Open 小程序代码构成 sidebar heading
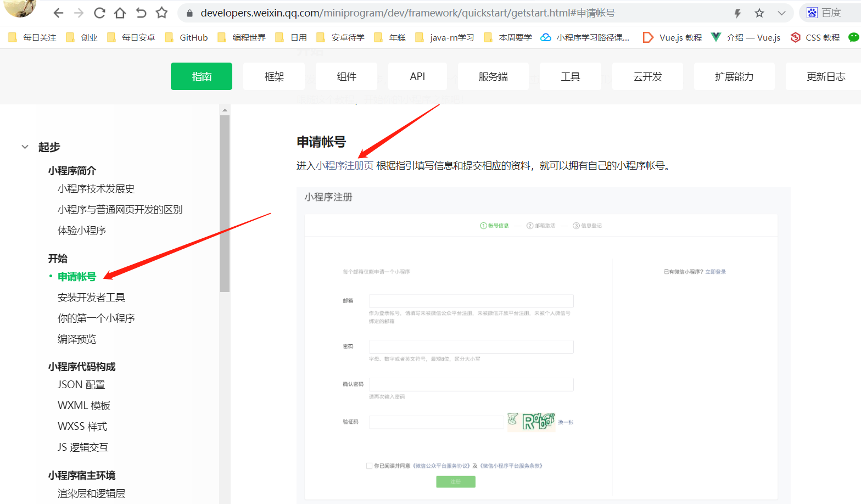The height and width of the screenshot is (504, 861). point(82,367)
